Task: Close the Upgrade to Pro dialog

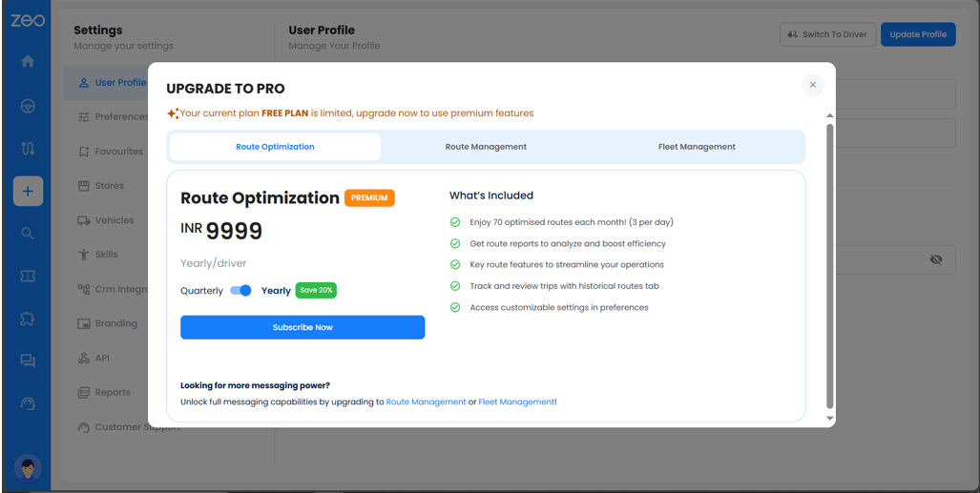Action: point(812,85)
